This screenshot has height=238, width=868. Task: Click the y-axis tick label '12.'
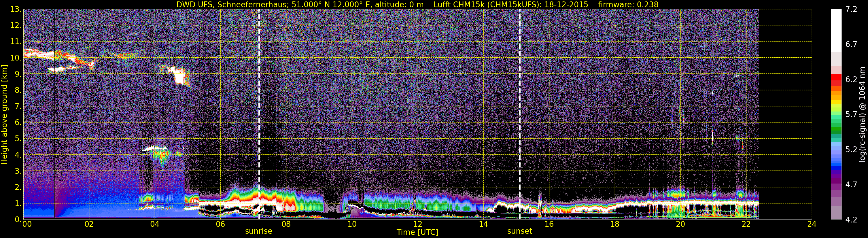(16, 26)
